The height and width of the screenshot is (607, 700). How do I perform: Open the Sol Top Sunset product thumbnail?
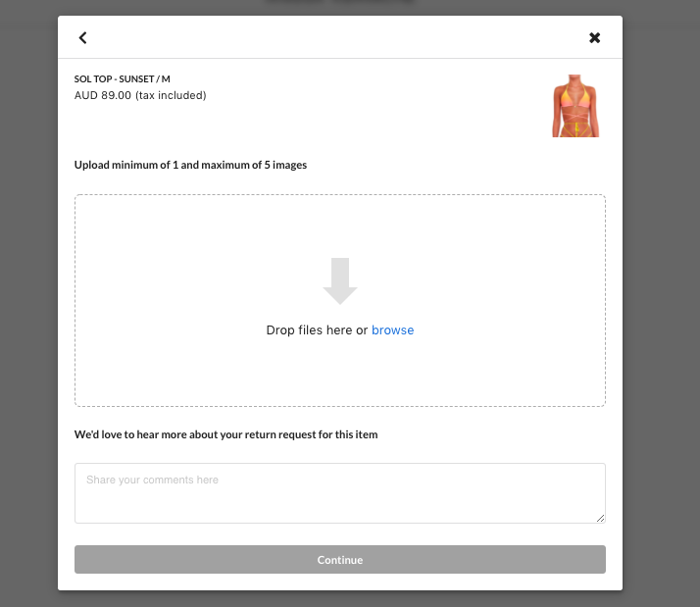(575, 106)
